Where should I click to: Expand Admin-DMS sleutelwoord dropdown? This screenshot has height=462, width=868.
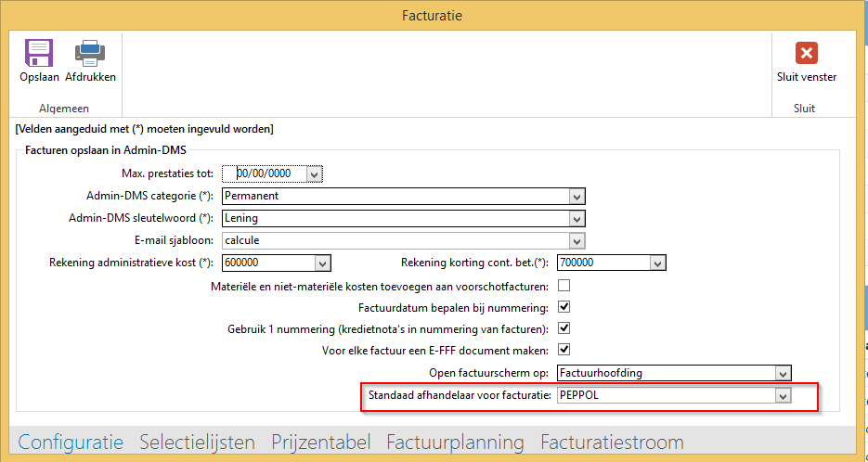(577, 218)
